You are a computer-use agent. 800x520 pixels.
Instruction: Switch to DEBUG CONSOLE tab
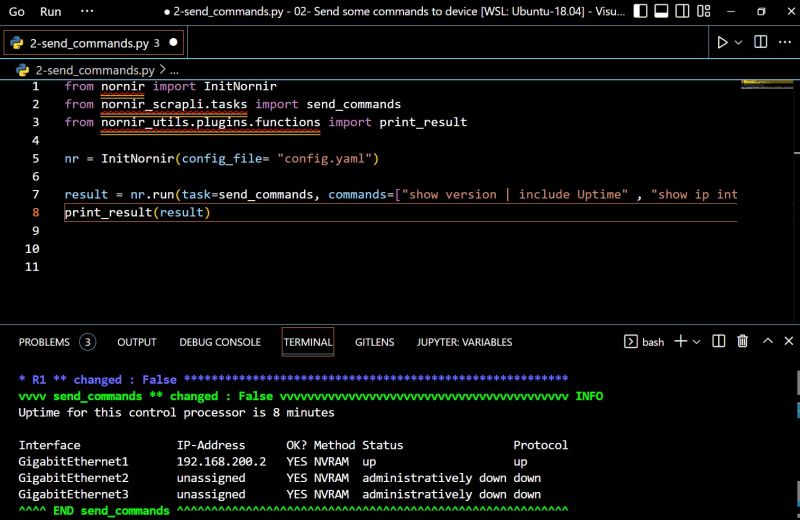tap(220, 342)
